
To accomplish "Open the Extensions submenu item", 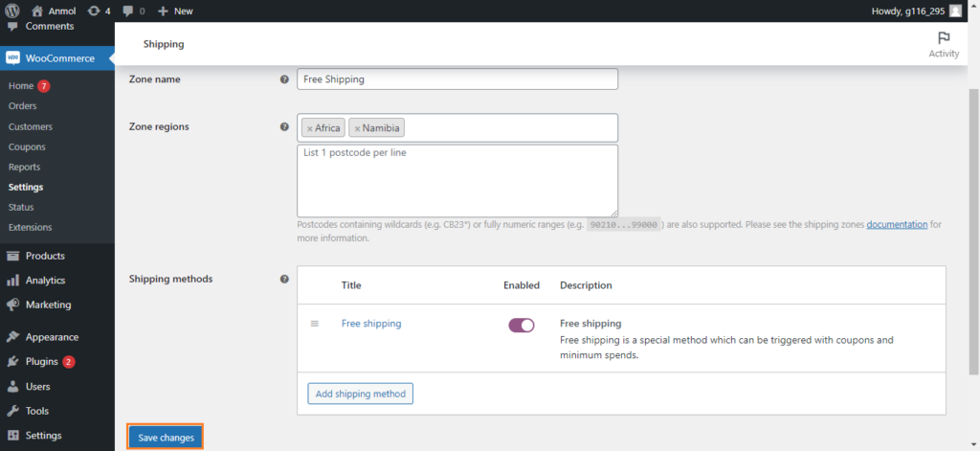I will pyautogui.click(x=30, y=227).
